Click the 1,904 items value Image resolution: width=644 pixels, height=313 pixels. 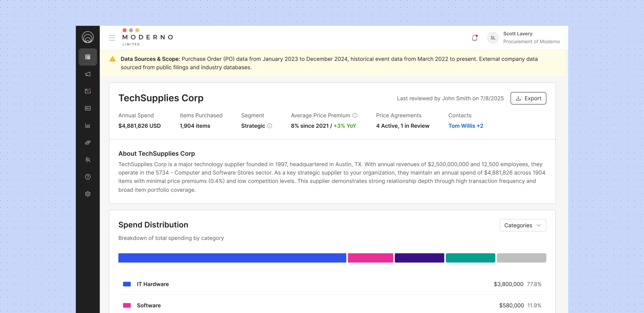click(195, 126)
